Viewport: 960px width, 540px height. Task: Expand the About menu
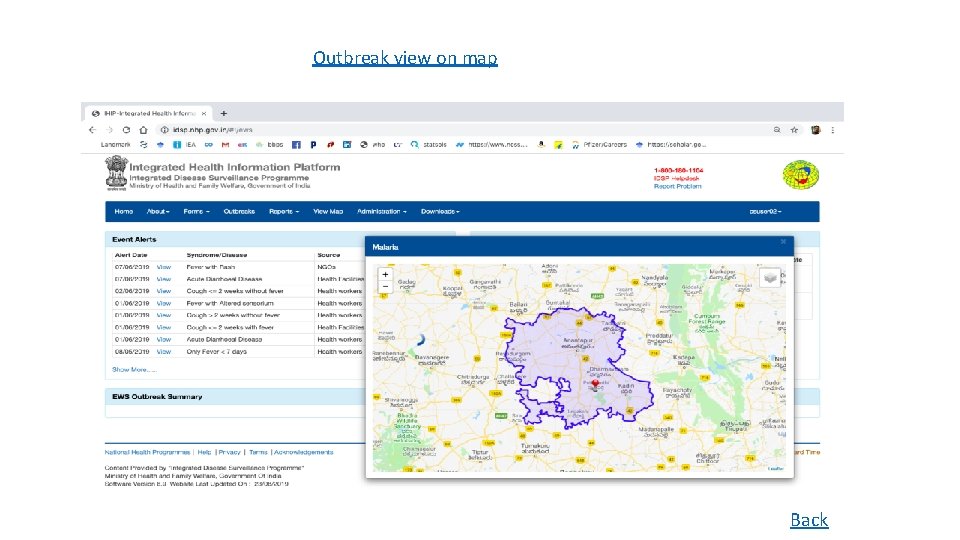(x=158, y=211)
